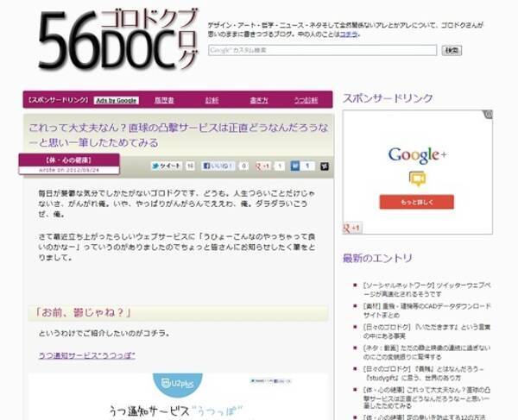Open the sidebar 体・心の健康 これって大丈夫なん entry
This screenshot has width=518, height=420.
[426, 398]
